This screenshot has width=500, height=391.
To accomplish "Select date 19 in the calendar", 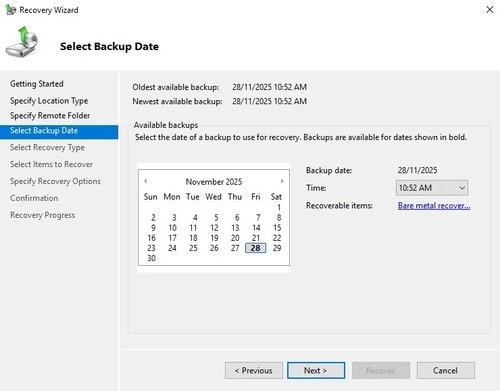I will [x=214, y=238].
